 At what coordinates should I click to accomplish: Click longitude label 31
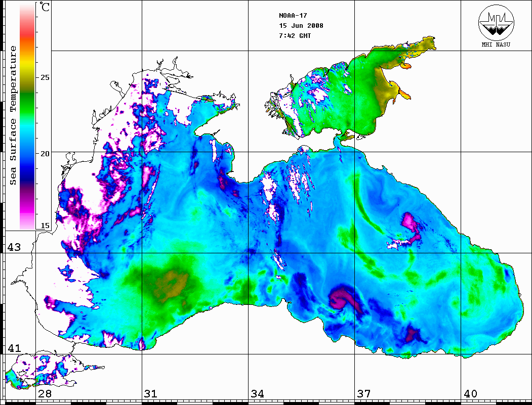151,393
